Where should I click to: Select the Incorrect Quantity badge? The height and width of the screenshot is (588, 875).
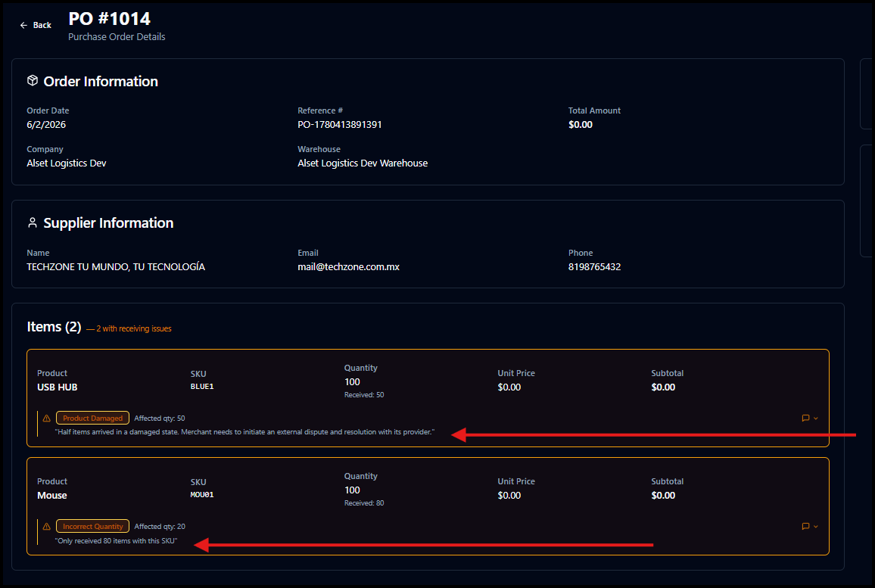tap(92, 526)
